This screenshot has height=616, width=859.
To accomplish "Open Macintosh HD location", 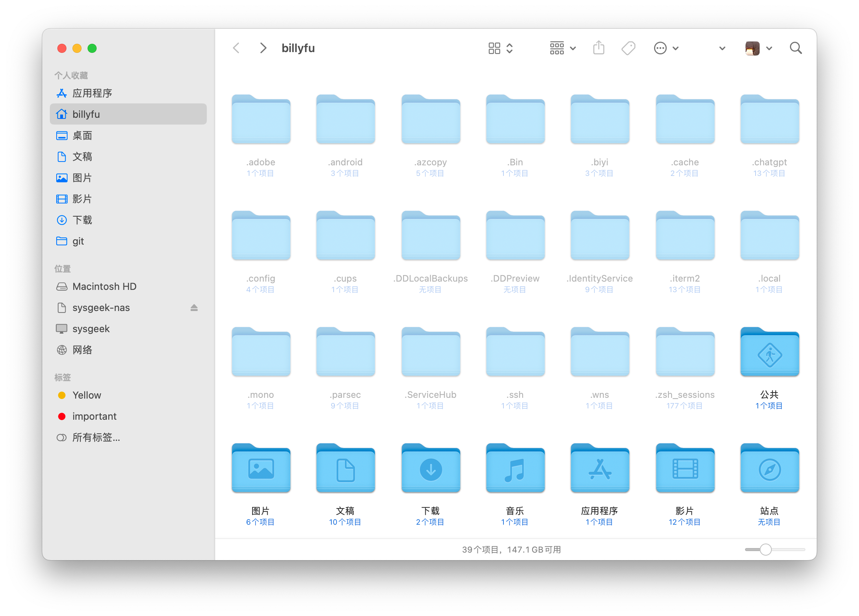I will coord(104,286).
